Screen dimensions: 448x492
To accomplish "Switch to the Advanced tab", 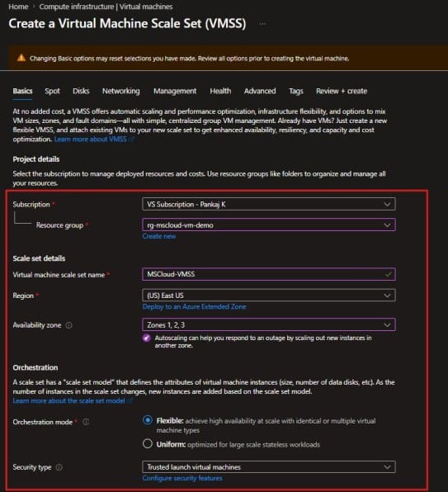I will pyautogui.click(x=260, y=91).
